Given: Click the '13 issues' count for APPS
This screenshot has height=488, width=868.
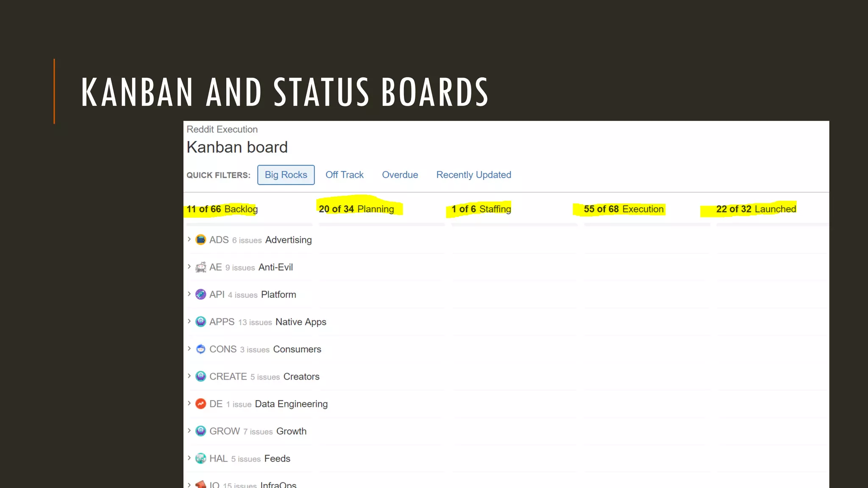Looking at the screenshot, I should [x=255, y=322].
